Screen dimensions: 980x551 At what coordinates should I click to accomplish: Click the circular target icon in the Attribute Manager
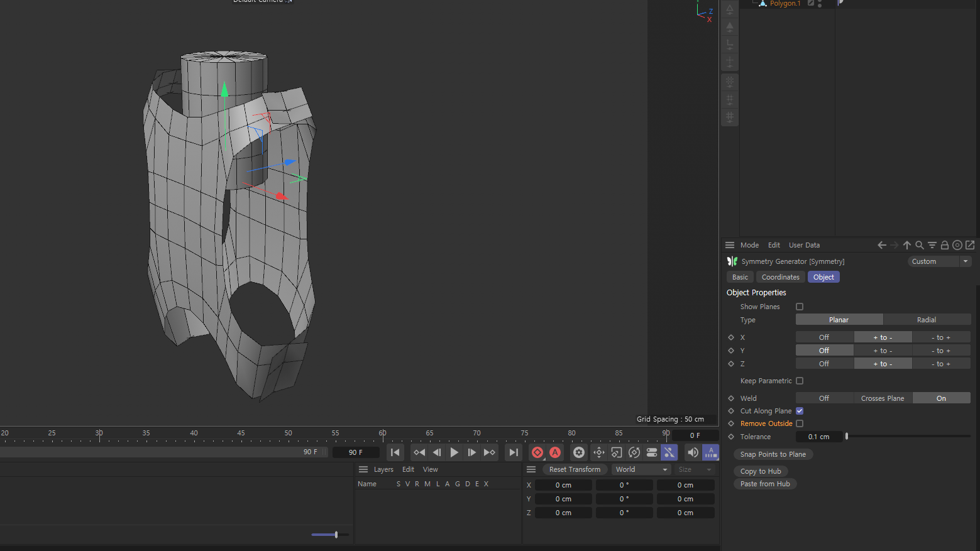[957, 245]
